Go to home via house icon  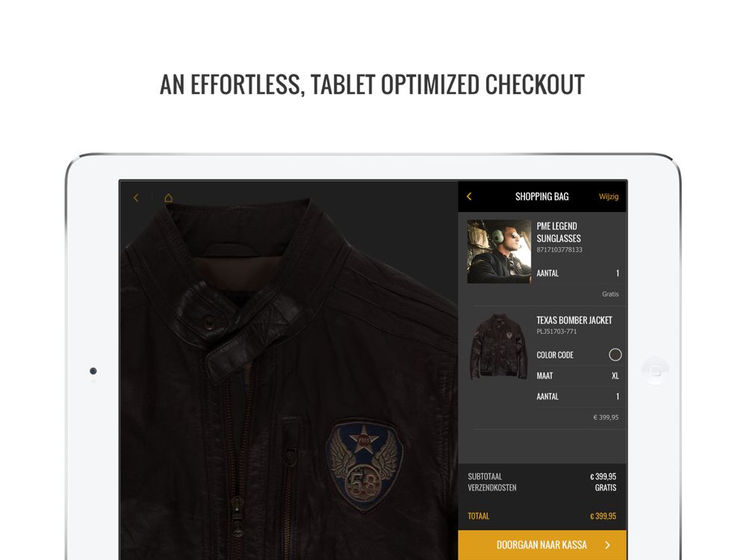(168, 198)
